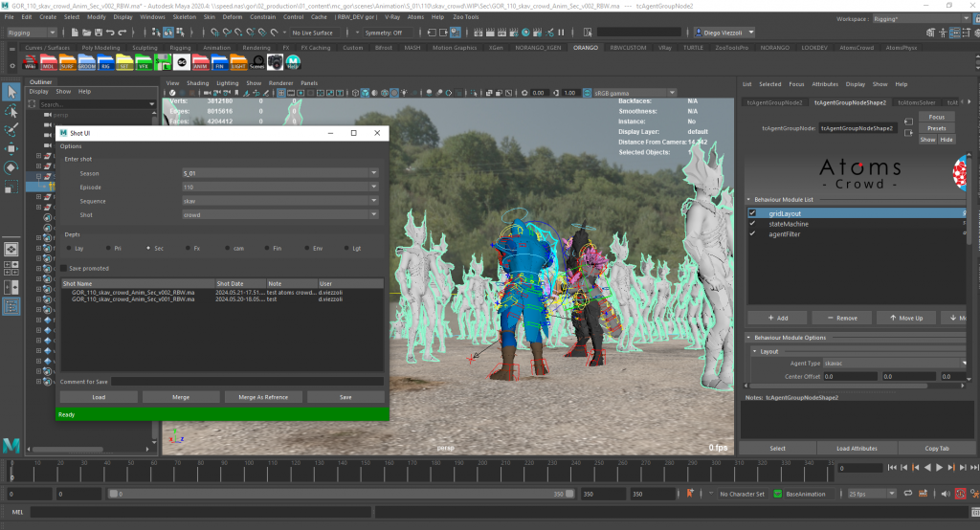Image resolution: width=980 pixels, height=530 pixels.
Task: Choose the Select tool in toolbox
Action: click(x=11, y=92)
